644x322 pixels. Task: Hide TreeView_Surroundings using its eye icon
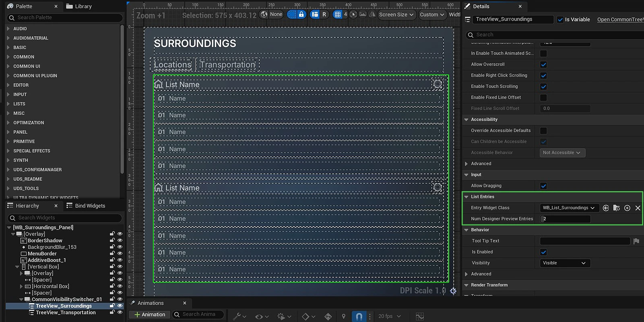[x=120, y=306]
